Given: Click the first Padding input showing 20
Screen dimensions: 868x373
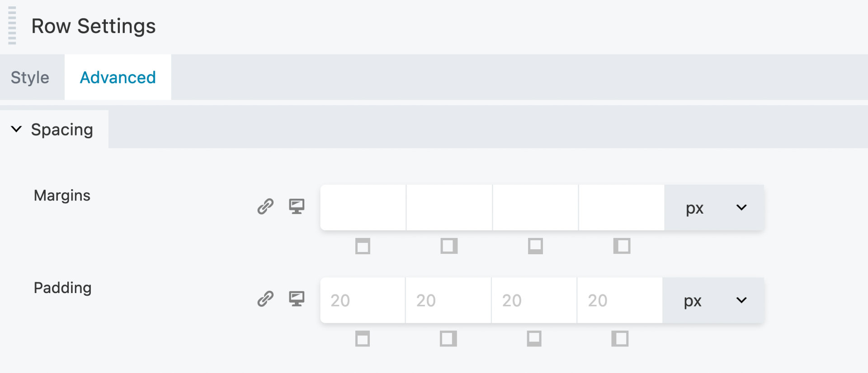Looking at the screenshot, I should coord(362,300).
